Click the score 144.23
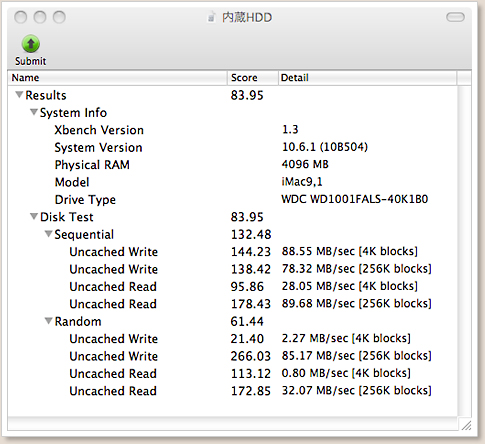This screenshot has height=444, width=485. (x=251, y=252)
